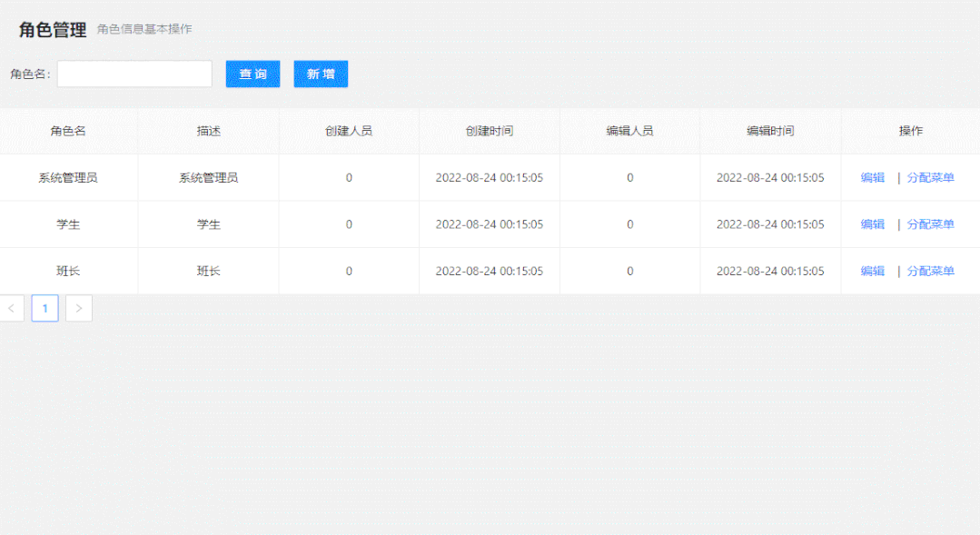This screenshot has height=535, width=980.
Task: Click the previous page arrow in pagination
Action: tap(12, 308)
